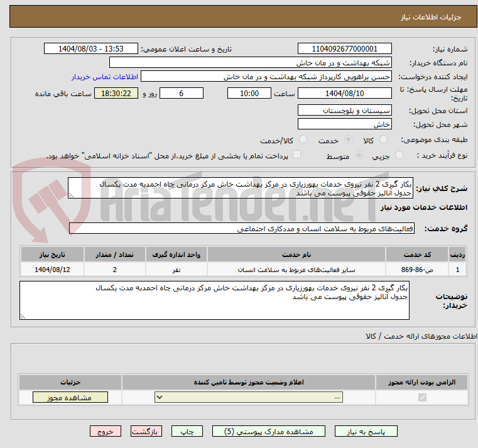
Task: Click the remaining days field 6
Action: [x=182, y=94]
